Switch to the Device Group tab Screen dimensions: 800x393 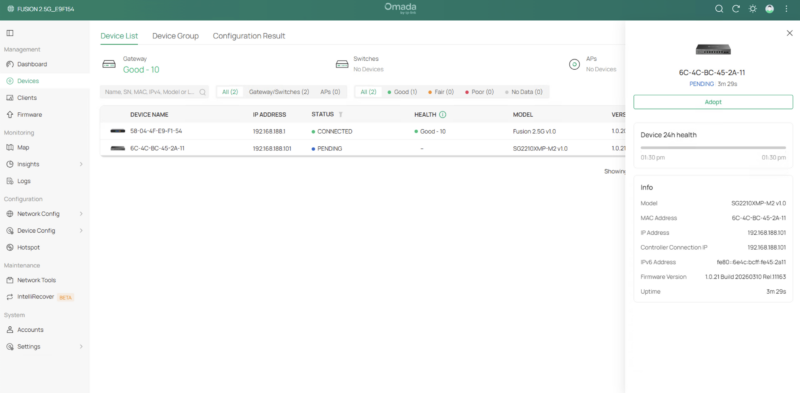176,36
